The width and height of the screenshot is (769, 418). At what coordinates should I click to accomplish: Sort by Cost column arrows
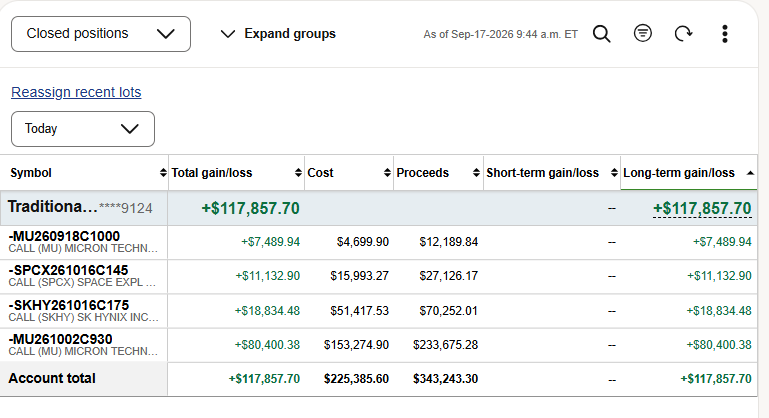point(387,173)
